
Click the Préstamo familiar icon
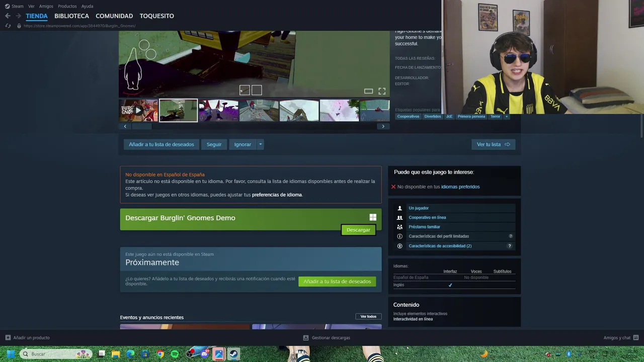[400, 227]
